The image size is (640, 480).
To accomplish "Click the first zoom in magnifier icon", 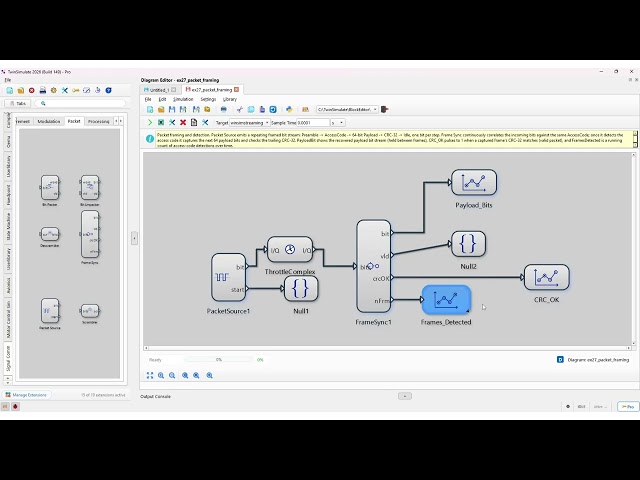I will (x=161, y=376).
